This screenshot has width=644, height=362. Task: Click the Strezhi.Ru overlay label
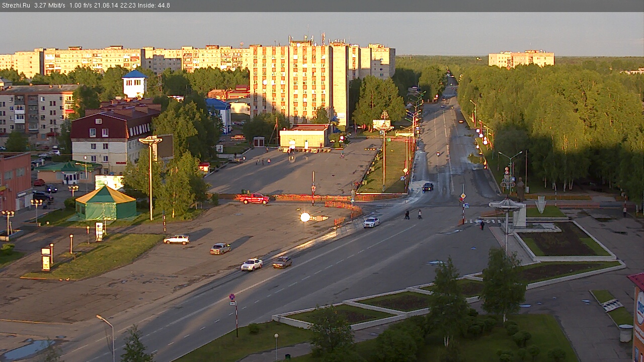tap(16, 6)
